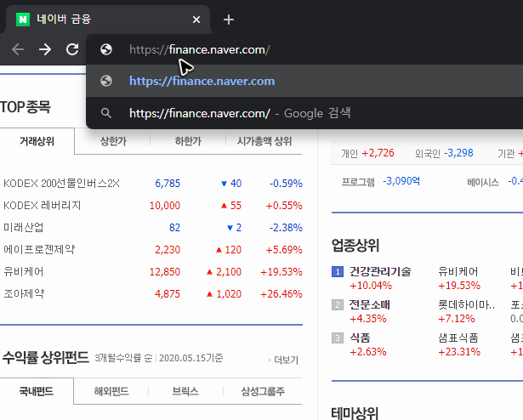Switch to the 해외펀드 tab
The height and width of the screenshot is (420, 523).
pos(111,391)
